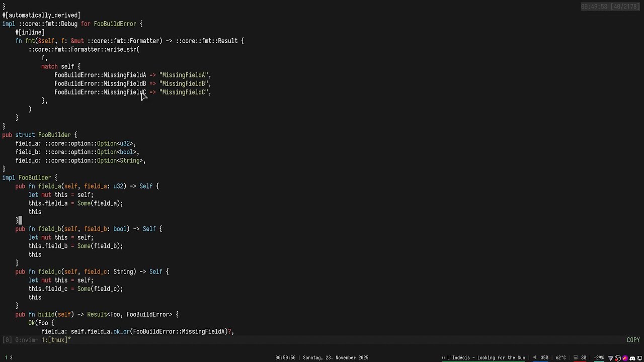Click the pub fn build method signature

[97, 314]
